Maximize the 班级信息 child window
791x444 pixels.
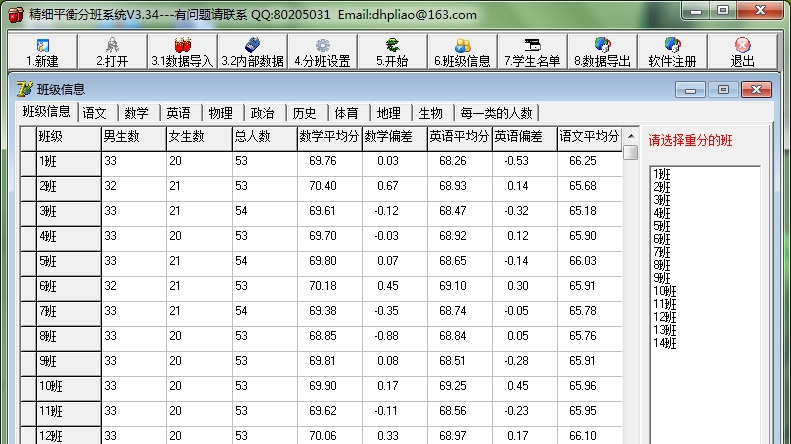(x=723, y=90)
